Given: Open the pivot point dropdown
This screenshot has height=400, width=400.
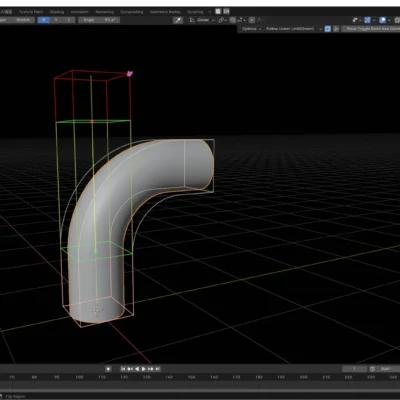Looking at the screenshot, I should pos(222,20).
